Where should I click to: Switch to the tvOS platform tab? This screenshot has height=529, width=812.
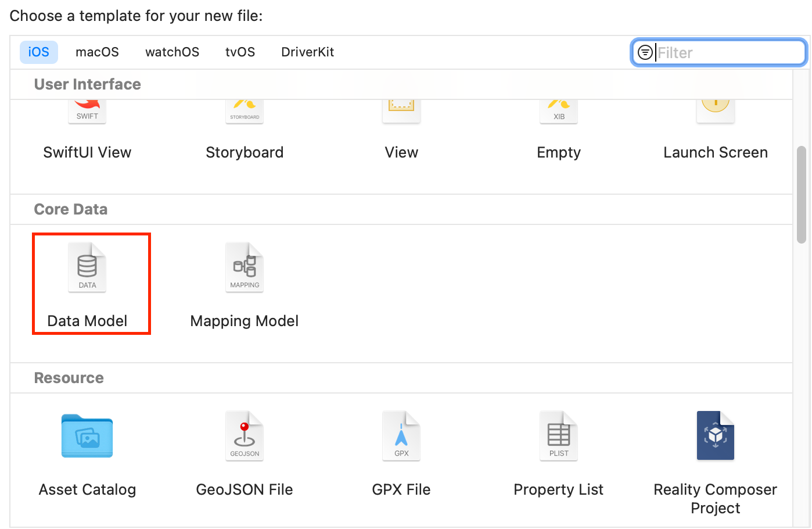click(x=240, y=52)
